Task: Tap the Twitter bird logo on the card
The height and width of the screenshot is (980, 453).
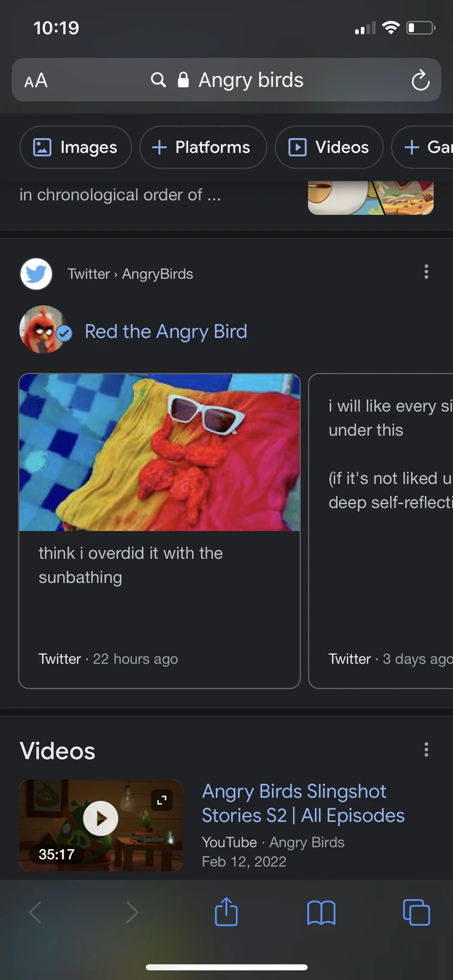Action: pyautogui.click(x=36, y=273)
